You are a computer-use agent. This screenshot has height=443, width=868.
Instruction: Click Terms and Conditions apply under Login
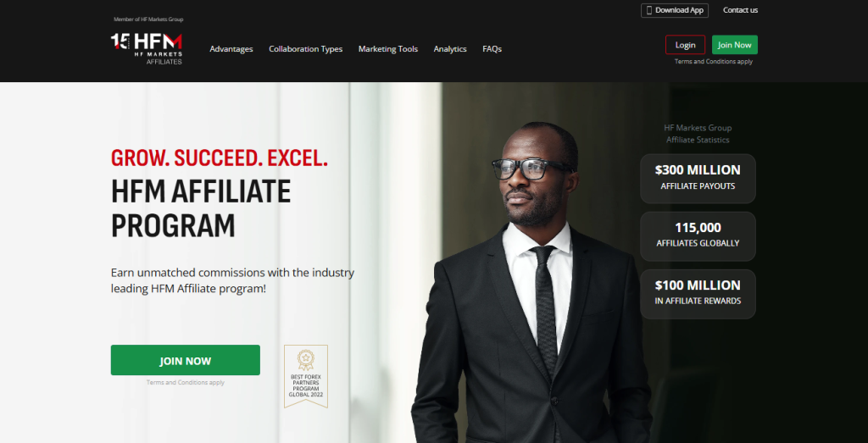pyautogui.click(x=714, y=61)
